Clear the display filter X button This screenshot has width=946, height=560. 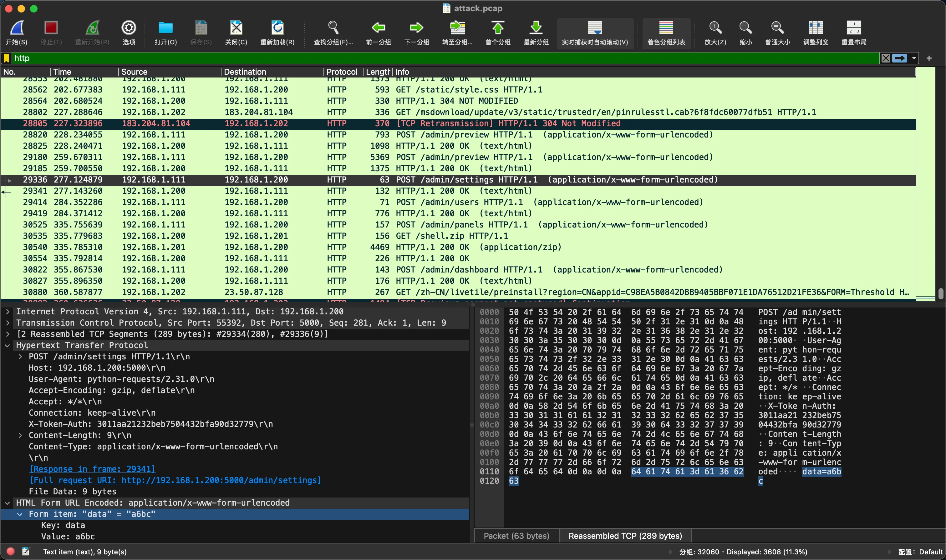point(886,58)
